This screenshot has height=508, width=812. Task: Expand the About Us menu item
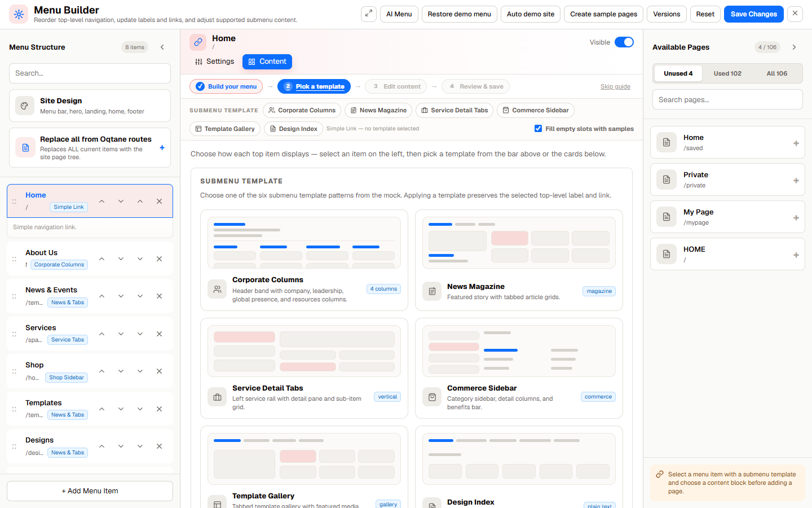pos(140,259)
